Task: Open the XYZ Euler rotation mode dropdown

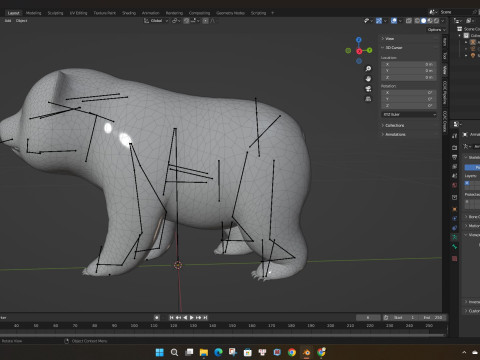Action: (409, 115)
